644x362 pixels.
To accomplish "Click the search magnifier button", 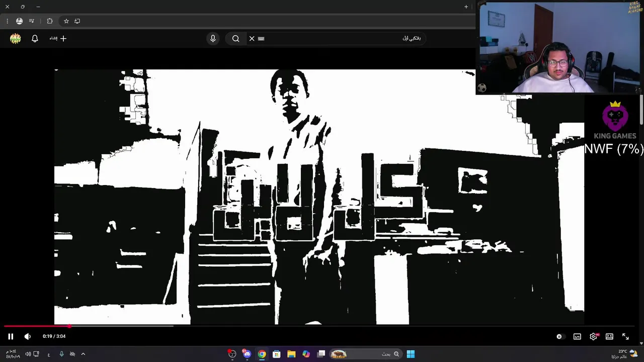I will (235, 38).
